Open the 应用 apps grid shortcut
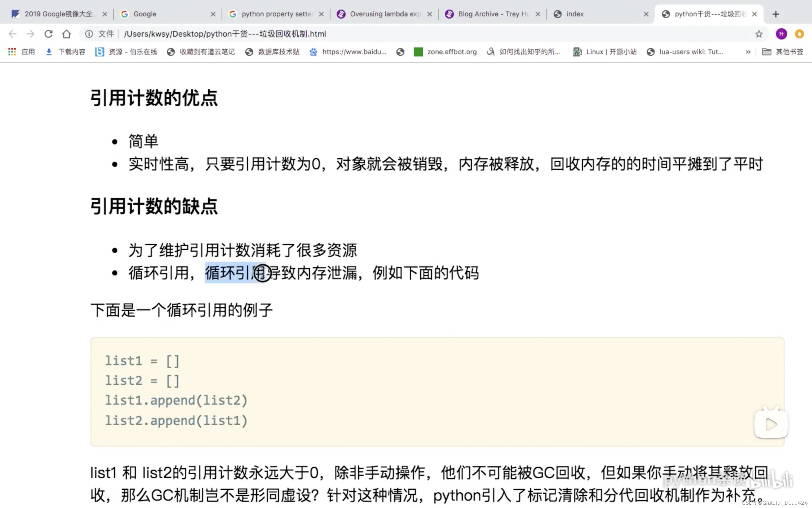 pyautogui.click(x=21, y=52)
